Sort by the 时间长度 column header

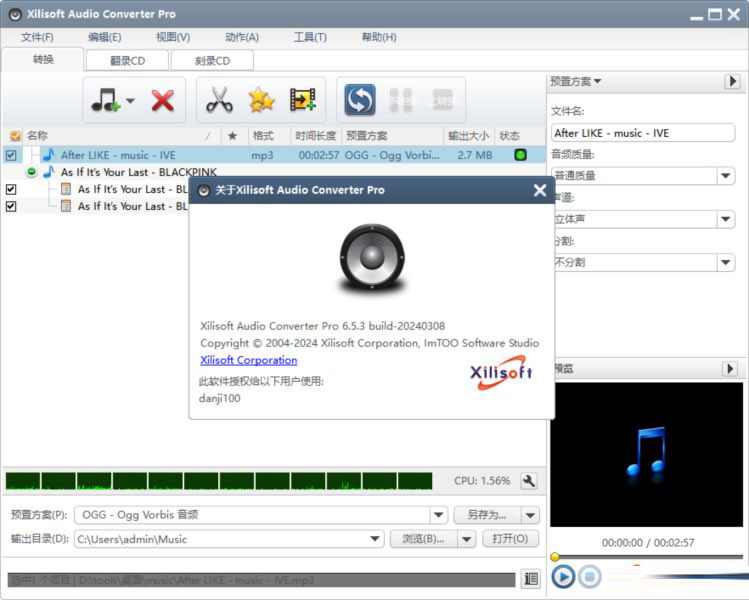tap(316, 136)
